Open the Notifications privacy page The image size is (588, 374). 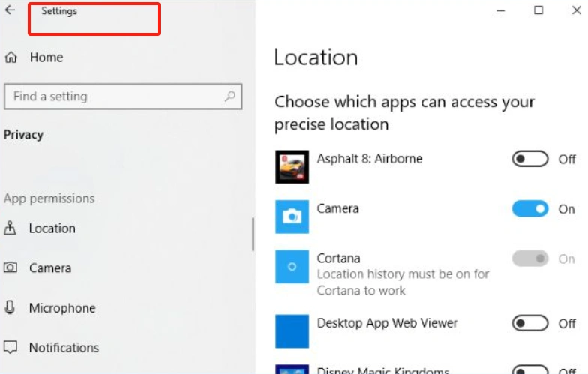pyautogui.click(x=64, y=348)
